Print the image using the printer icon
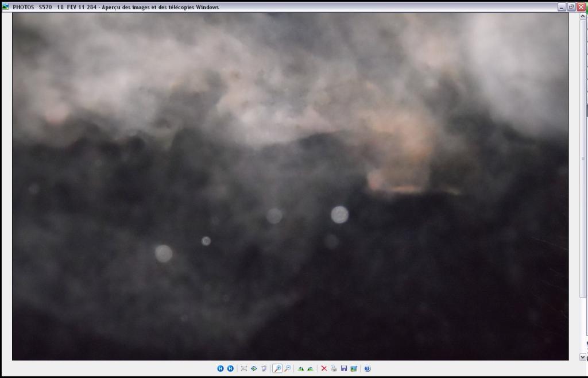This screenshot has width=588, height=378. 334,369
